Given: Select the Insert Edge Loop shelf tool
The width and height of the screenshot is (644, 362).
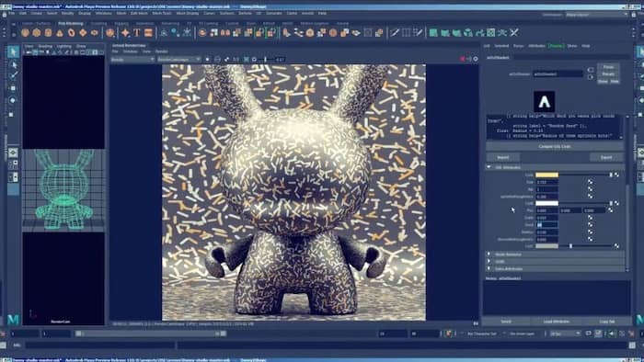Looking at the screenshot, I should 407,32.
